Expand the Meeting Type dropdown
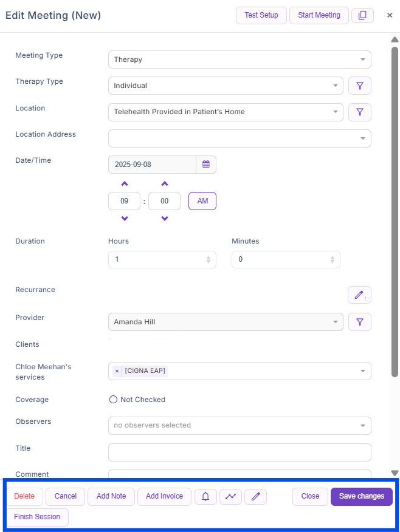The width and height of the screenshot is (400, 532). pyautogui.click(x=362, y=60)
